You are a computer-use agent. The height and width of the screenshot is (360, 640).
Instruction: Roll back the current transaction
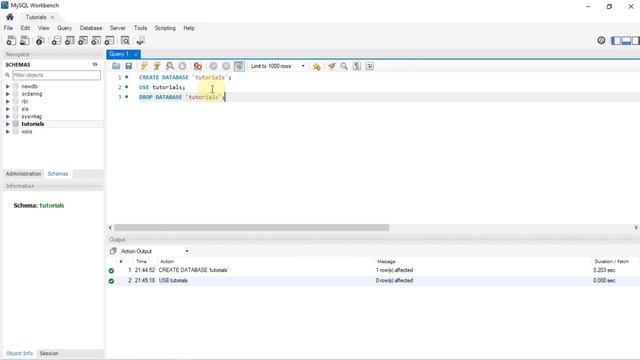click(x=226, y=66)
